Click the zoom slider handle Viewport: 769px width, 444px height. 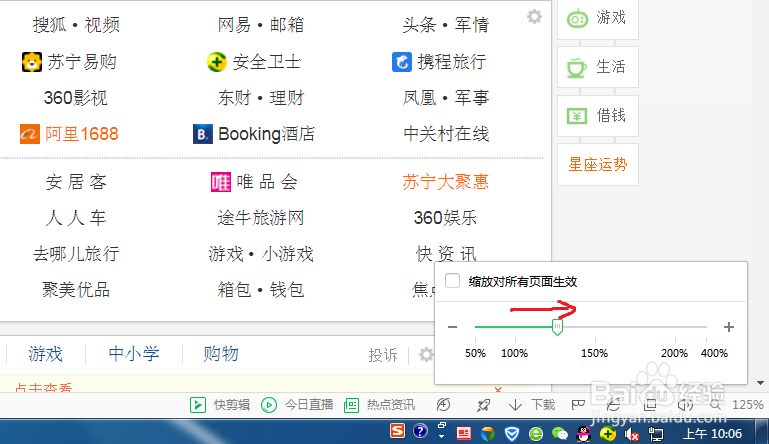(557, 327)
